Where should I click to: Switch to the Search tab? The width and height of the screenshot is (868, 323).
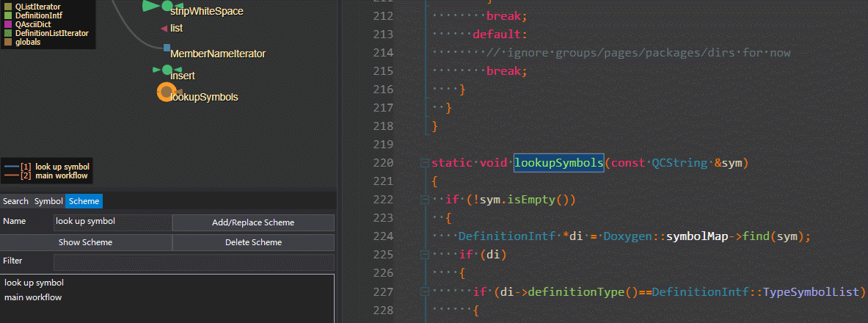15,201
